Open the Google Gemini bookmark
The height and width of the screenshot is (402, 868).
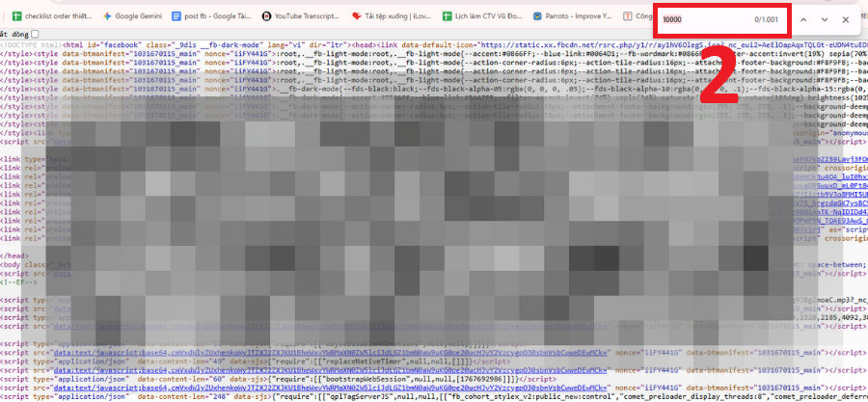[x=132, y=16]
